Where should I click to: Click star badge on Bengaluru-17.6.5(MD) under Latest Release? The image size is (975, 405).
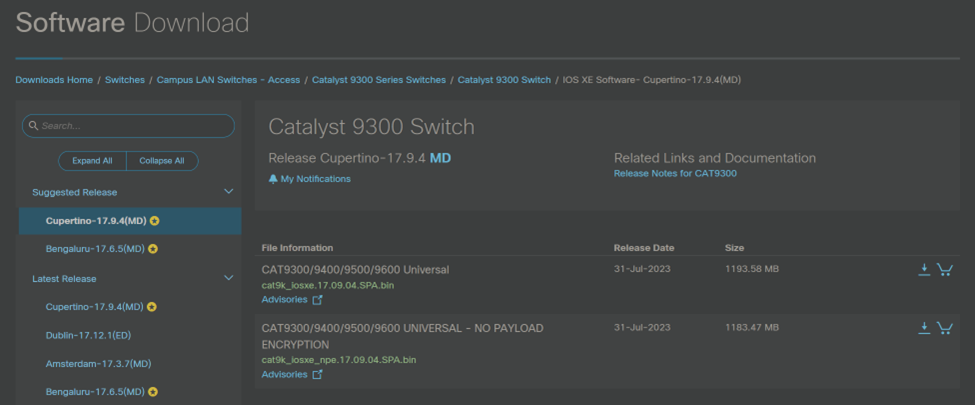point(153,392)
